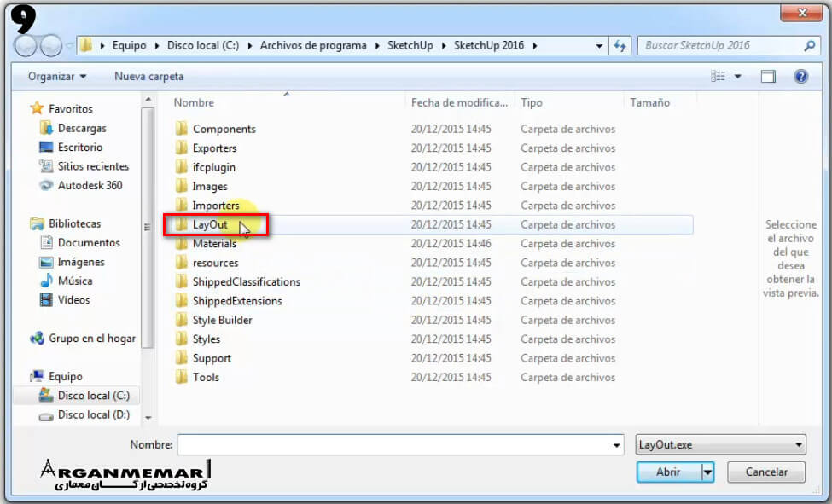The width and height of the screenshot is (832, 504).
Task: Open the address bar history dropdown
Action: (599, 46)
